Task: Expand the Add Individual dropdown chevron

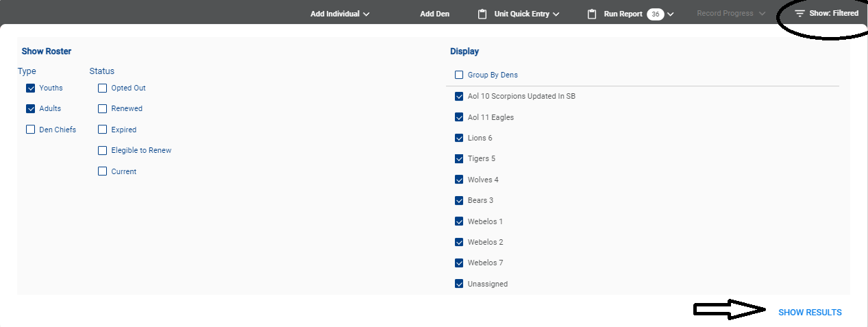Action: [x=367, y=14]
